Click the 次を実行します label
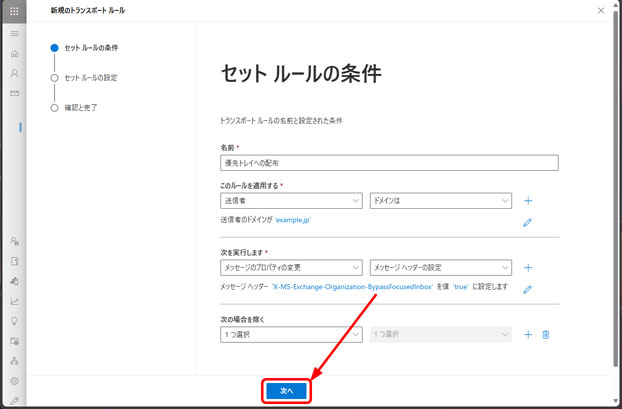 click(x=242, y=253)
